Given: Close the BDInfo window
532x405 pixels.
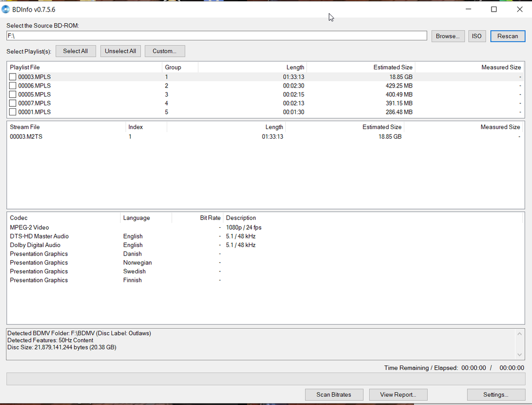Looking at the screenshot, I should pyautogui.click(x=519, y=9).
